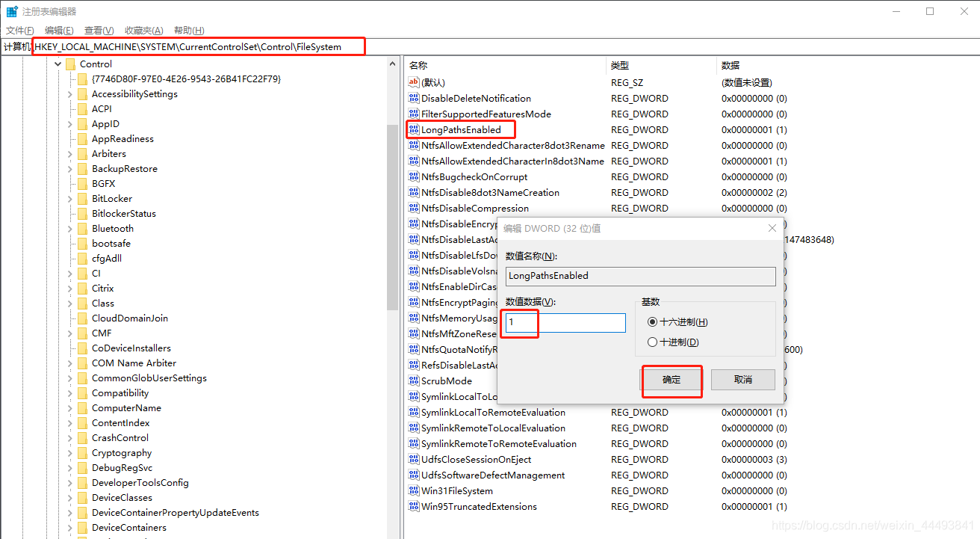Select the FilterSupportedFeaturesMode value icon
This screenshot has height=539, width=980.
414,114
